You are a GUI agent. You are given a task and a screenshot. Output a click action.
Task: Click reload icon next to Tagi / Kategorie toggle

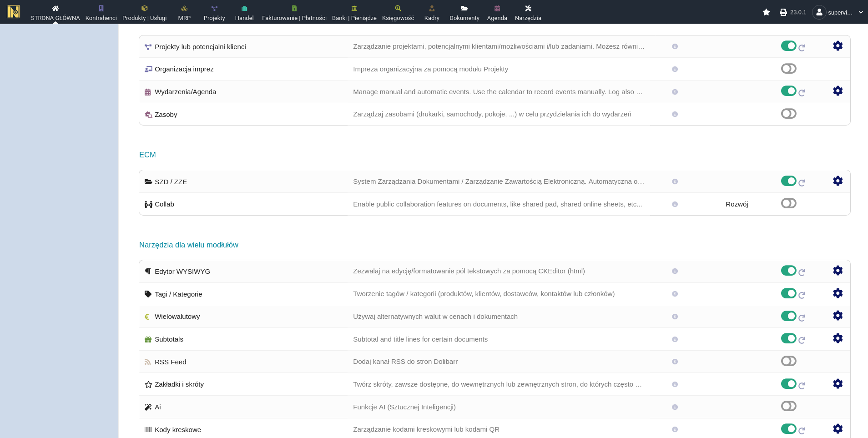click(802, 295)
